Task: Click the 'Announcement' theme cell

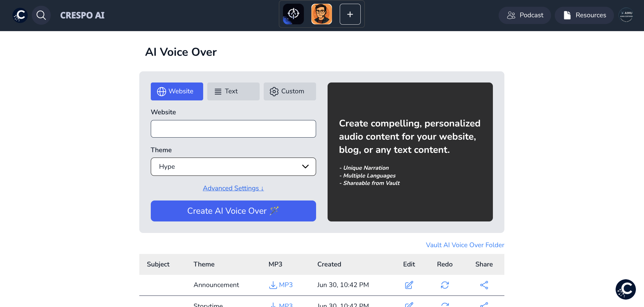Action: click(x=216, y=285)
